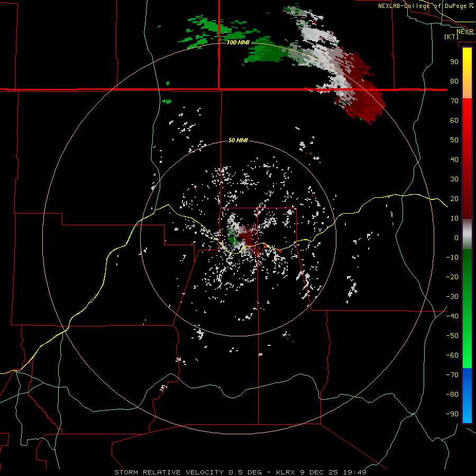Screen dimensions: 476x476
Task: Click the 20 value on velocity scale
Action: (x=454, y=198)
